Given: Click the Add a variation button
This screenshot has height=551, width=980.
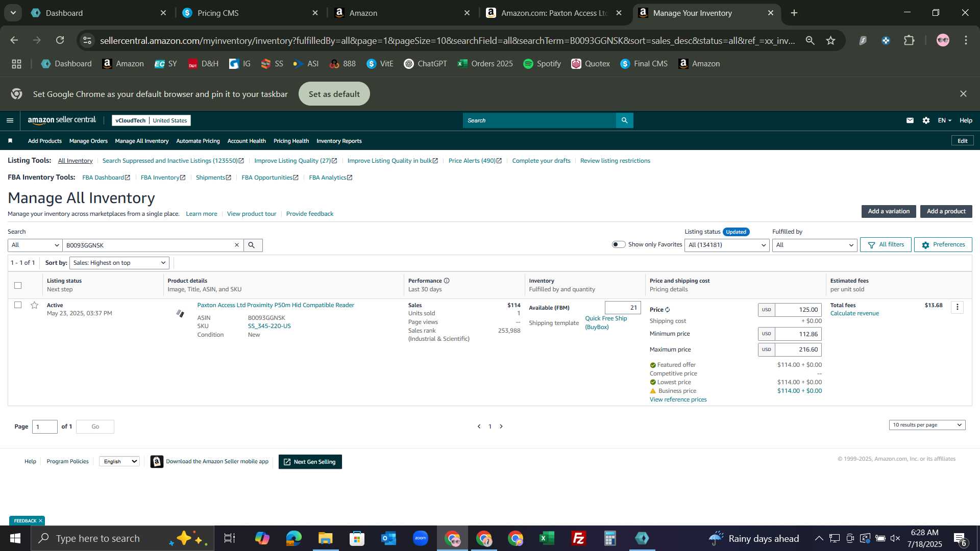Looking at the screenshot, I should pyautogui.click(x=889, y=211).
